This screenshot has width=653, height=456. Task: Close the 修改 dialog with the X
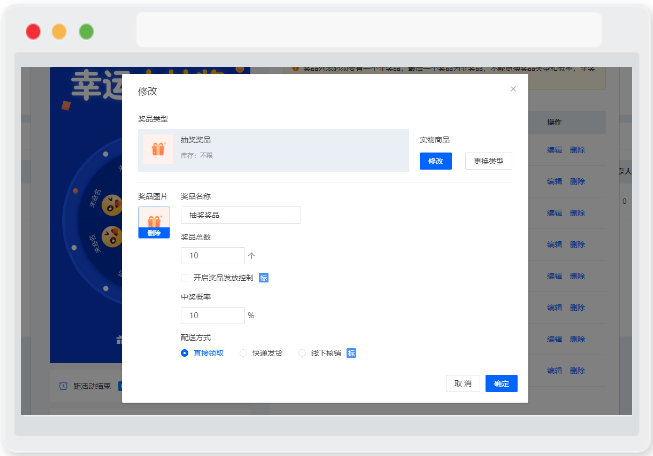[513, 89]
